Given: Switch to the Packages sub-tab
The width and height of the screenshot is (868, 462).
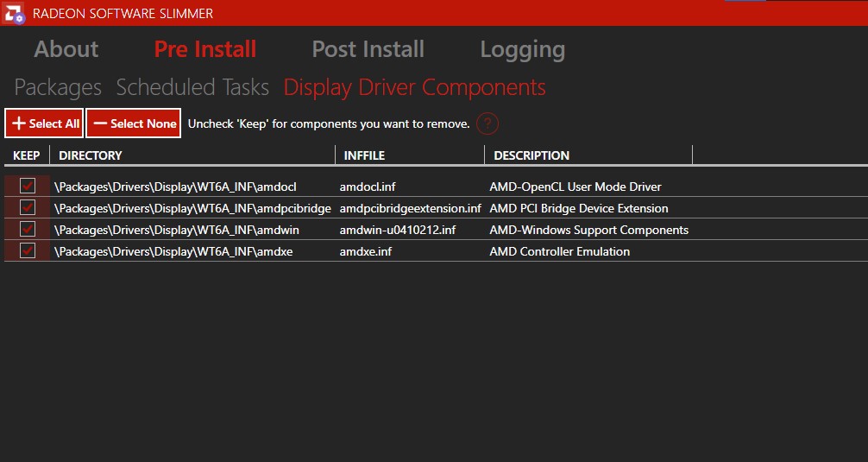Looking at the screenshot, I should pos(58,87).
